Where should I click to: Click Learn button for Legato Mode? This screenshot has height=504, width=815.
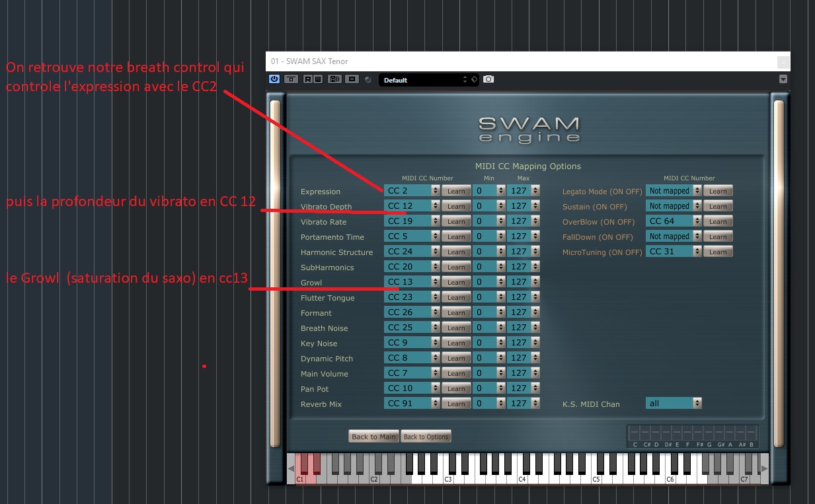point(718,192)
